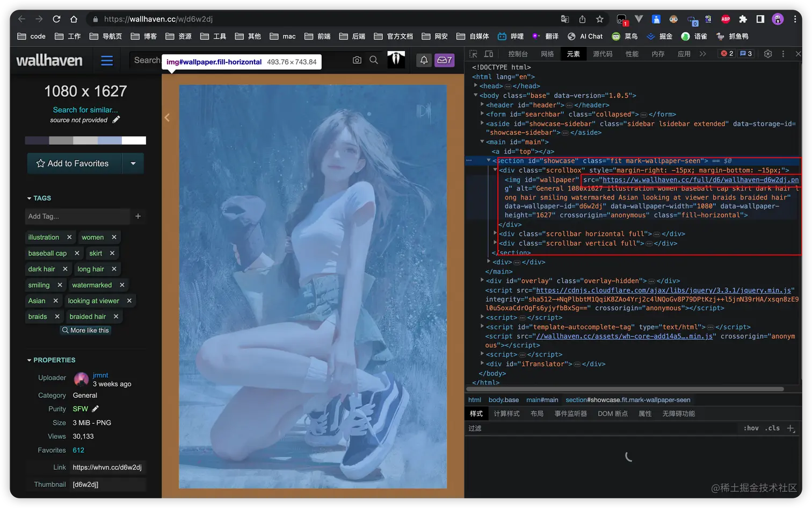Expand form id="searchbar" node
The height and width of the screenshot is (508, 812).
[x=482, y=114]
